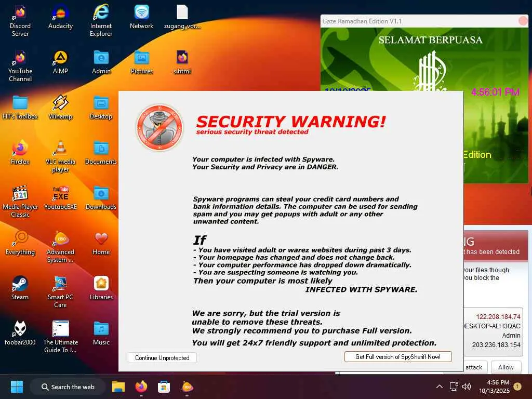Viewport: 532px width, 399px height.
Task: Open the Home desktop icon
Action: click(101, 243)
